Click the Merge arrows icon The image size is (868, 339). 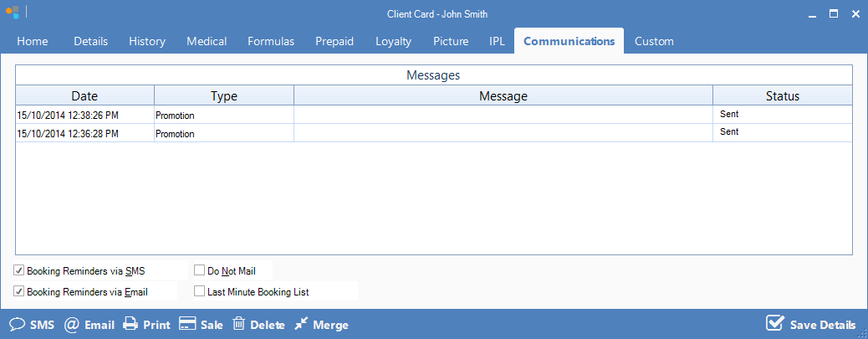click(x=302, y=325)
